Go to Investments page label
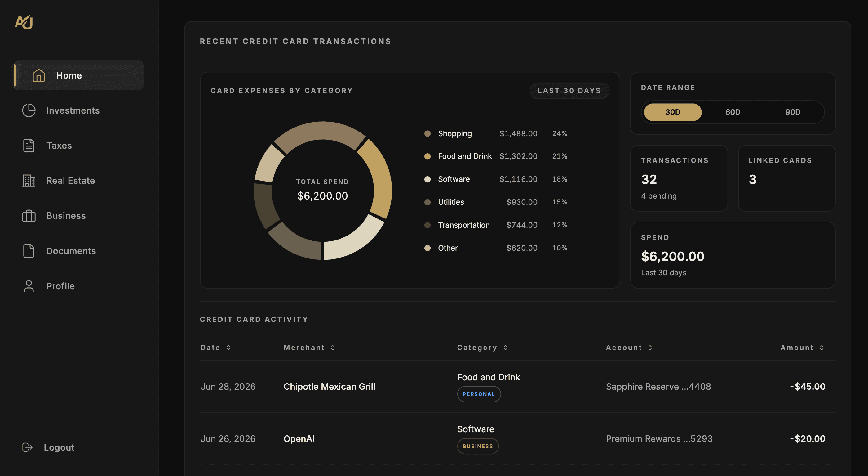This screenshot has width=868, height=476. pos(73,110)
